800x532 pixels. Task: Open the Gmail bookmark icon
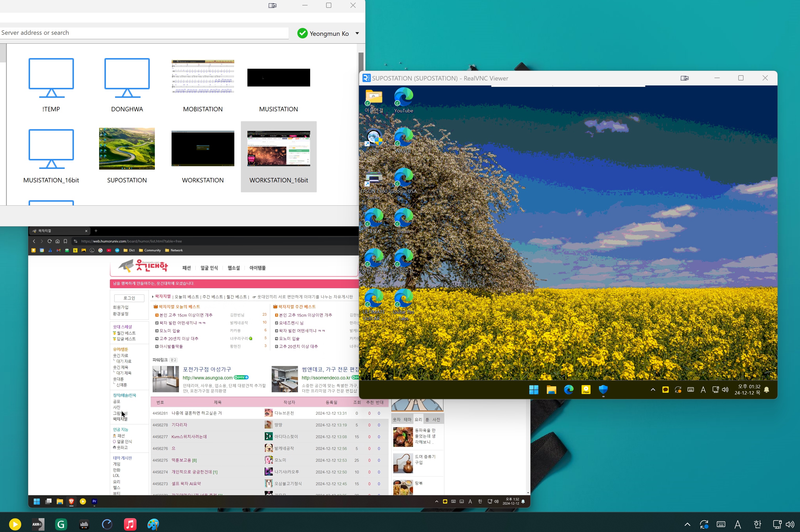click(58, 250)
